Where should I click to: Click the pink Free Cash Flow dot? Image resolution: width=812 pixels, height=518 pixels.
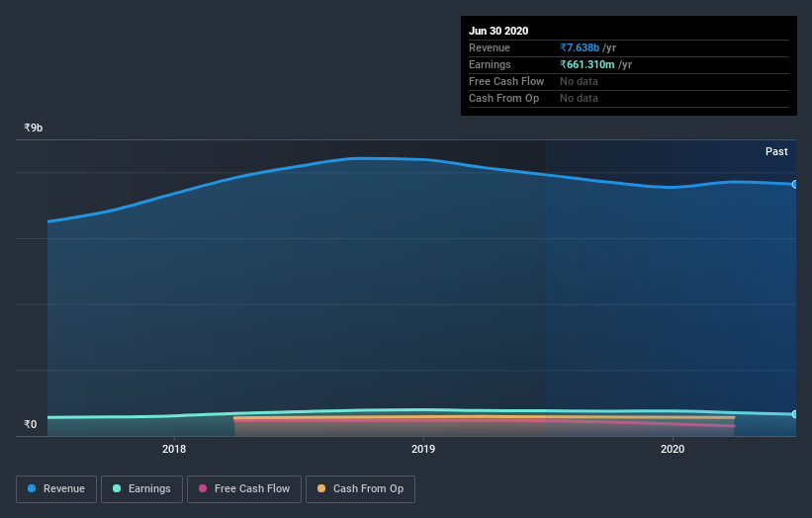tap(203, 488)
